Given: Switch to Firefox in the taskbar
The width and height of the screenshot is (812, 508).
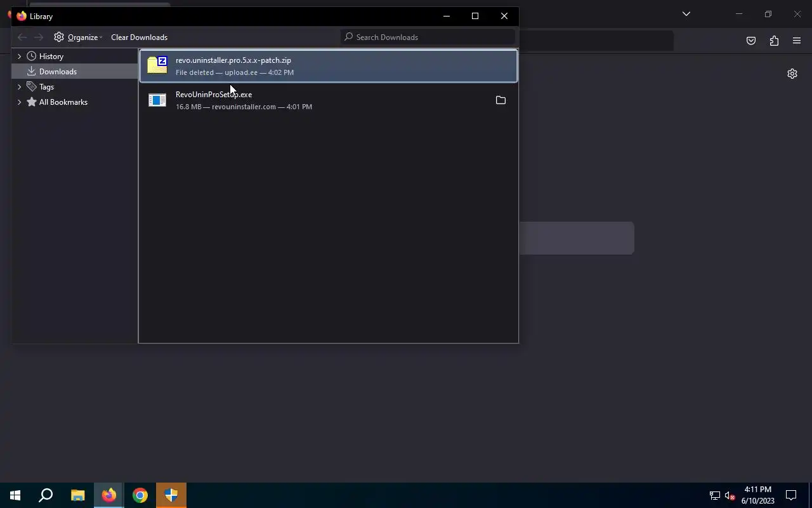Looking at the screenshot, I should (109, 495).
